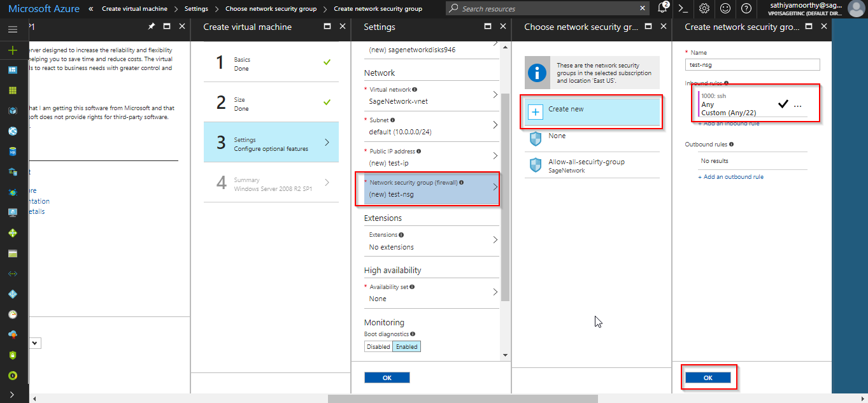The height and width of the screenshot is (403, 868).
Task: Open the hamburger menu in sidebar
Action: point(13,29)
